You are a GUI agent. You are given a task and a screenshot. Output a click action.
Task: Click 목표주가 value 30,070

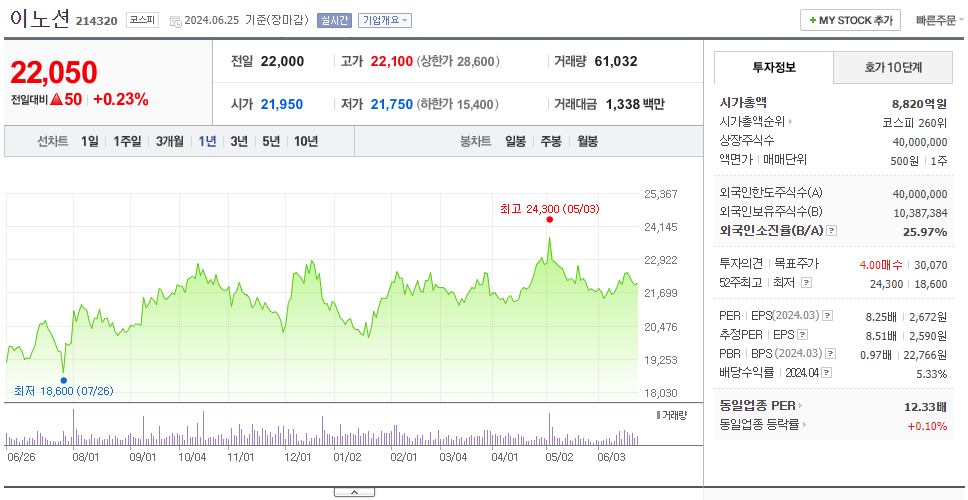932,265
